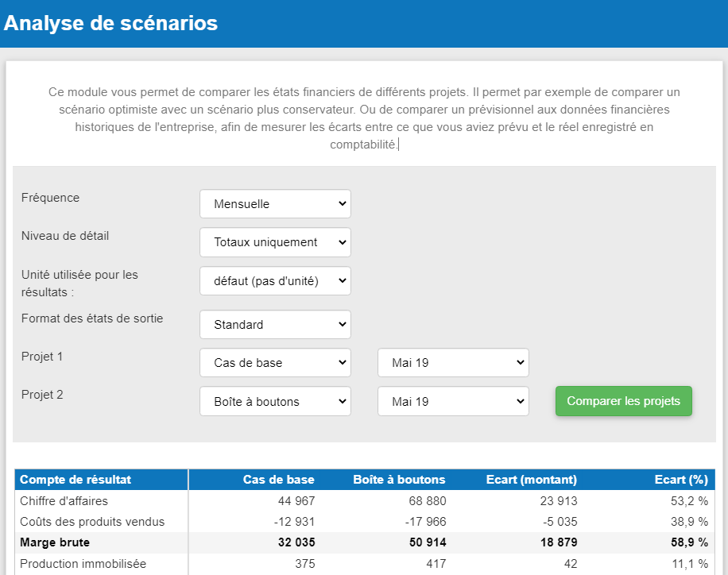Click the value -17 966 in cost row
Image resolution: width=728 pixels, height=575 pixels.
coord(425,522)
